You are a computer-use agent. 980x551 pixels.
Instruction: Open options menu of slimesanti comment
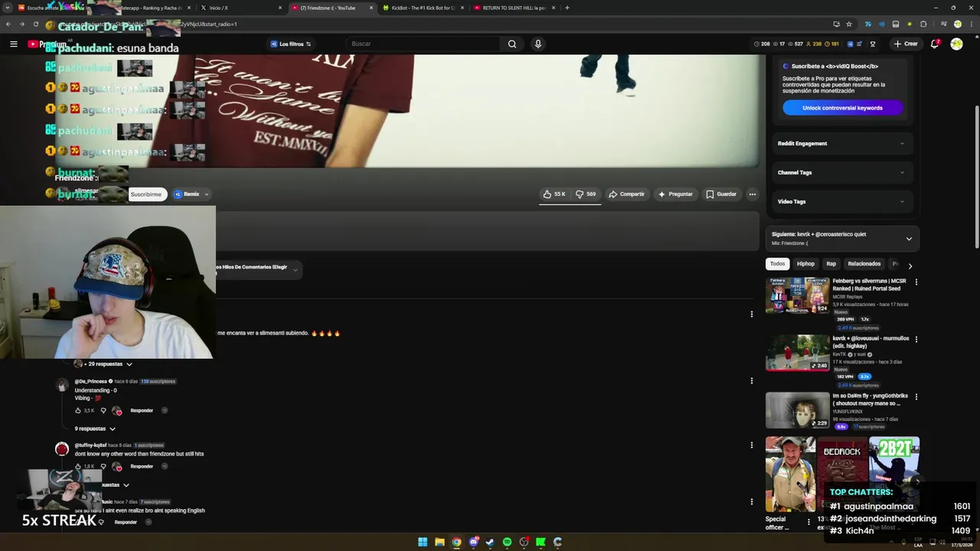[751, 314]
